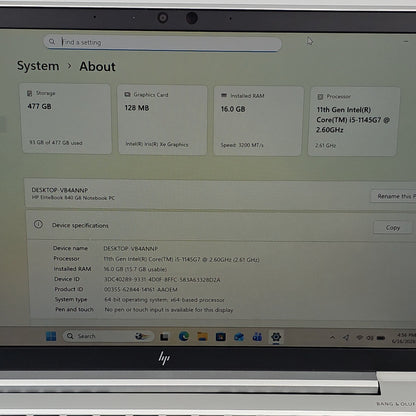
Task: Open the Storage card showing 477 GB
Action: pyautogui.click(x=66, y=119)
